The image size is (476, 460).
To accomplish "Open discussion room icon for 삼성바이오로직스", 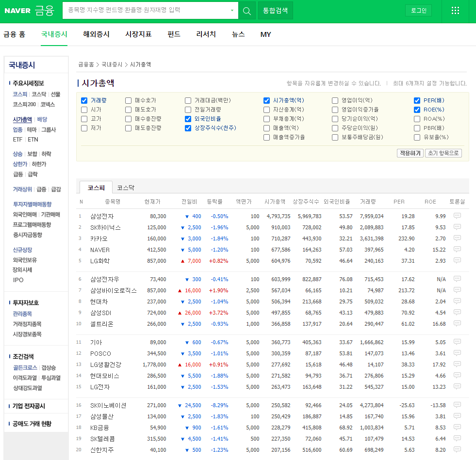I will click(457, 290).
